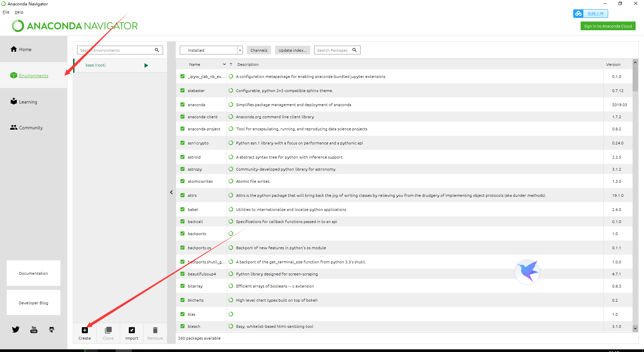644x352 pixels.
Task: Click status circle icon for attrs
Action: point(231,195)
